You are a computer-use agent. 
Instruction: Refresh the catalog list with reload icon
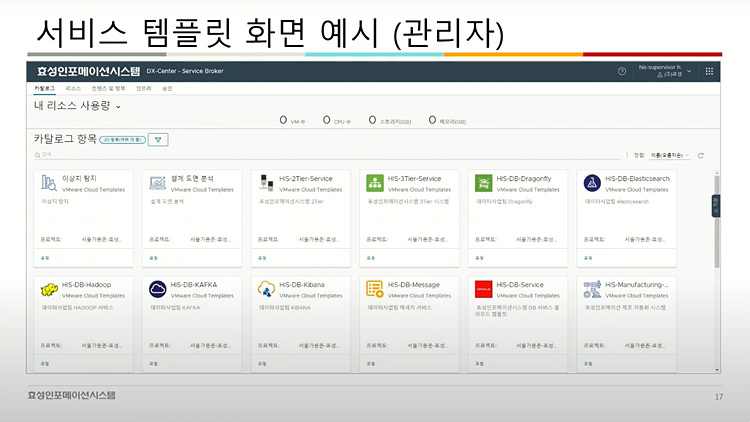[701, 155]
